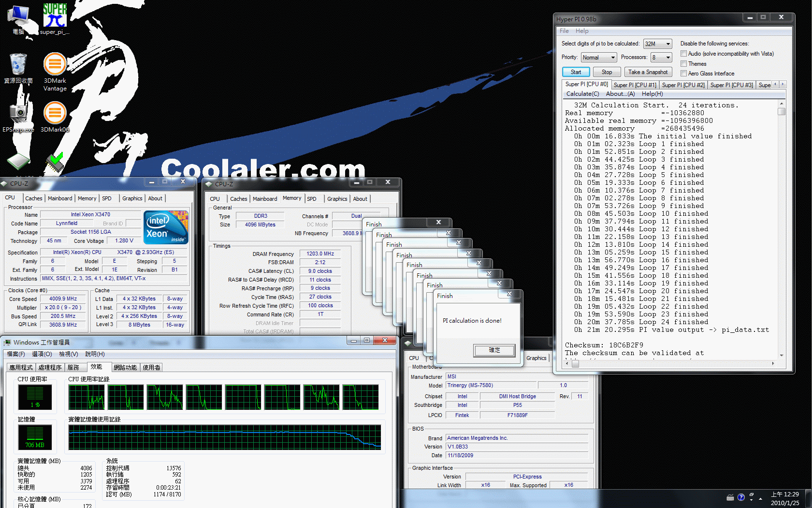
Task: Click the Show desktop button in the taskbar corner
Action: tap(808, 498)
